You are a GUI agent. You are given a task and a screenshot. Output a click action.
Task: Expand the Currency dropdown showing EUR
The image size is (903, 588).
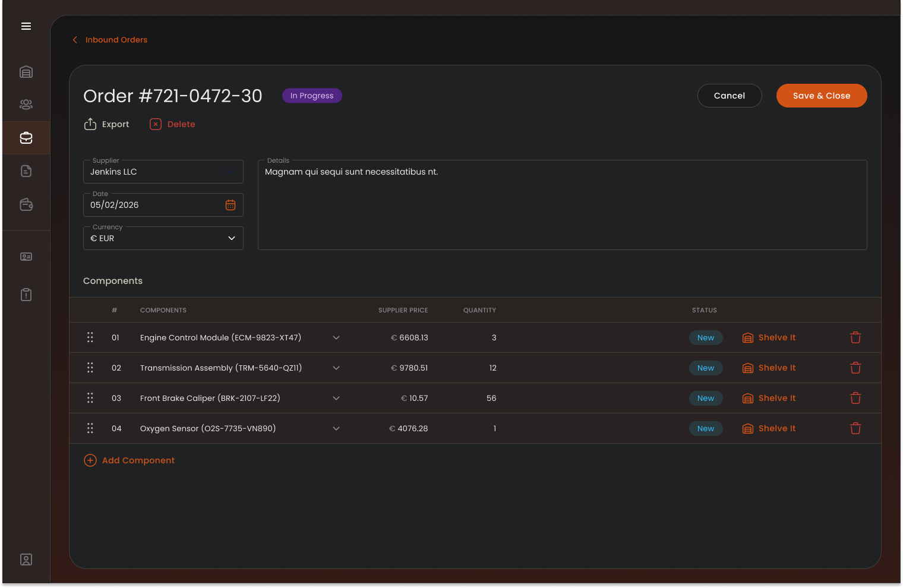231,238
